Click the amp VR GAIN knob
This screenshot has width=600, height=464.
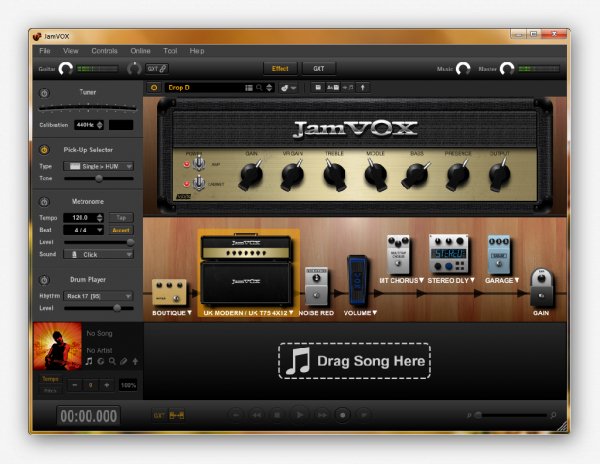pos(293,175)
